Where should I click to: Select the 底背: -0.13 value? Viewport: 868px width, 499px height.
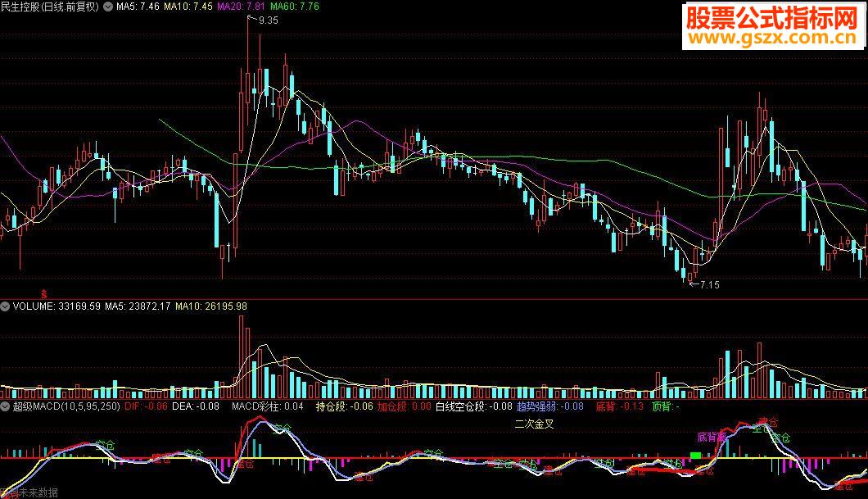tap(619, 406)
